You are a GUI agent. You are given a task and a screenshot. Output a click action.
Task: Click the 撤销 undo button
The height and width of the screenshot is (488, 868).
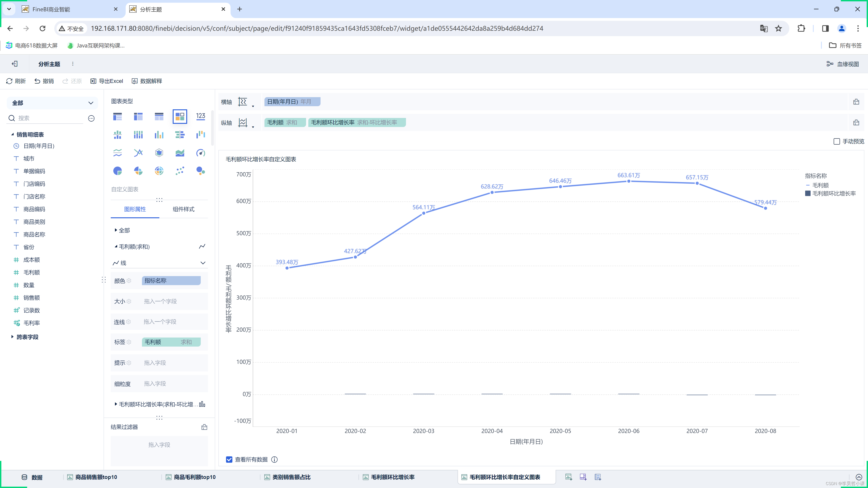[44, 81]
